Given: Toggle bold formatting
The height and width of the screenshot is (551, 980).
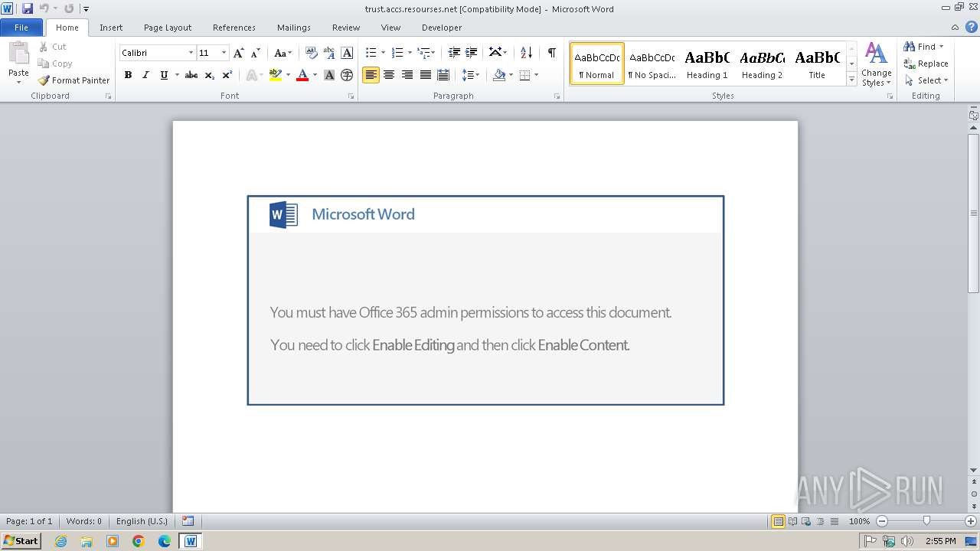Looking at the screenshot, I should coord(128,75).
